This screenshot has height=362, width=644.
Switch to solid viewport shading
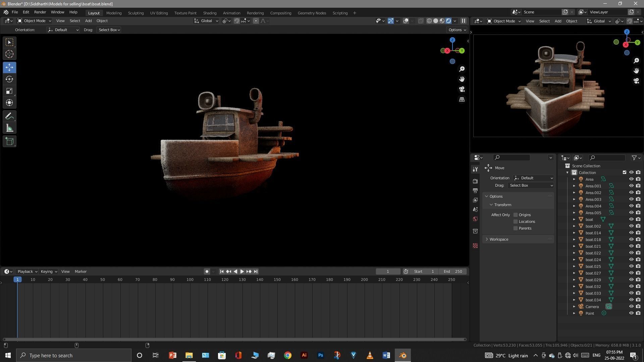[x=436, y=21]
